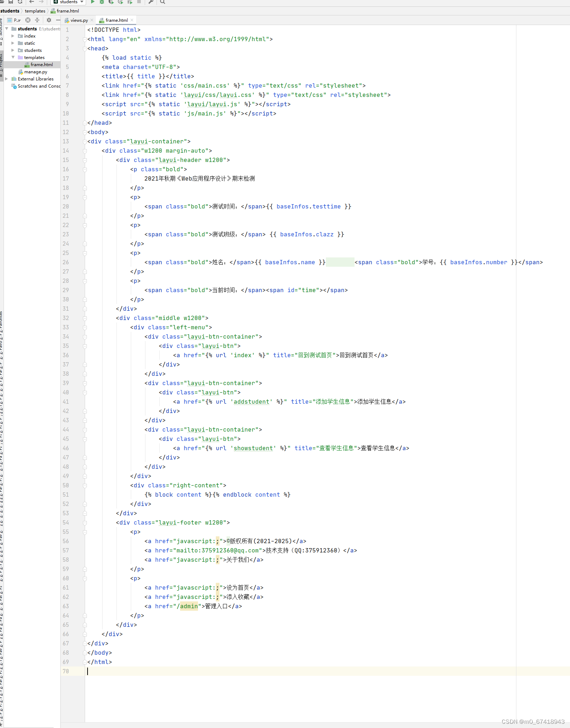Image resolution: width=570 pixels, height=728 pixels.
Task: Click 'layui/layui.js' path on line 9
Action: click(x=212, y=104)
